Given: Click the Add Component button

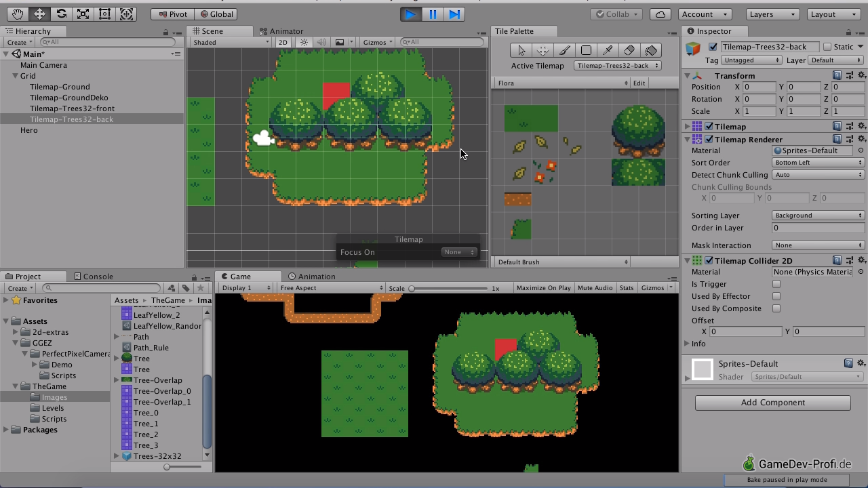Looking at the screenshot, I should (772, 403).
